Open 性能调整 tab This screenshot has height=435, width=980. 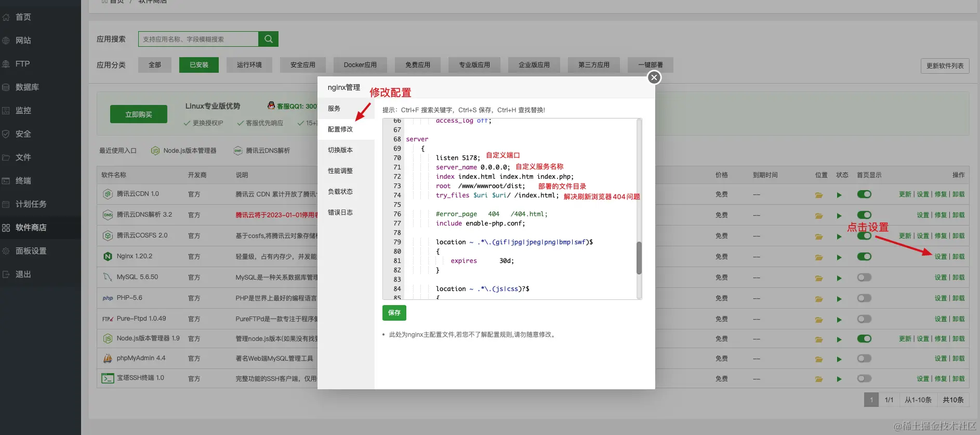click(346, 171)
